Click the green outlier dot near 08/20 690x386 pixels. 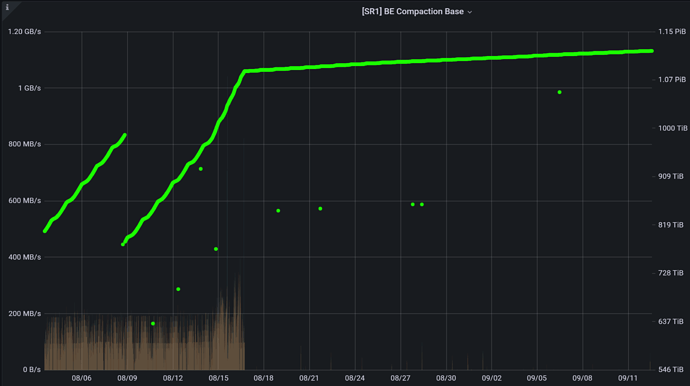pos(278,211)
